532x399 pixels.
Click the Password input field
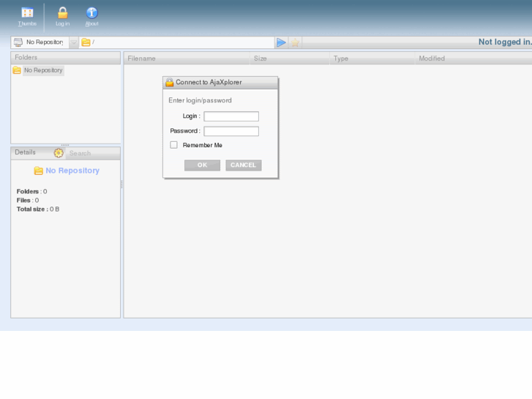click(231, 132)
